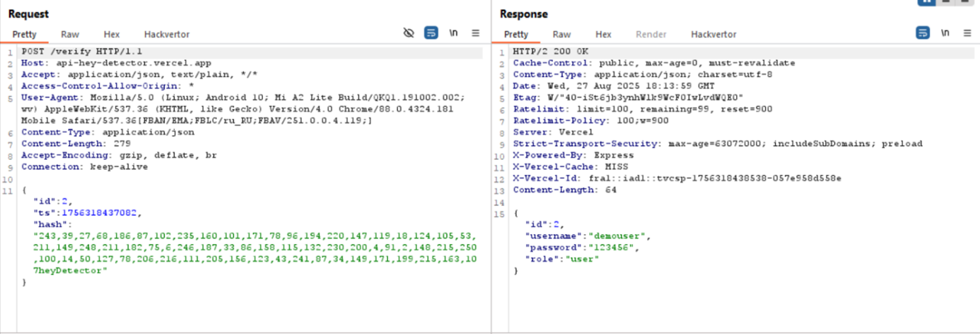Open the Hex tab in the Response panel

point(603,34)
